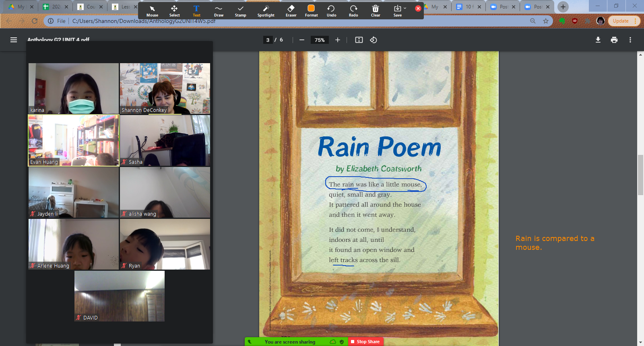Bookmark this page with star icon

(x=546, y=21)
